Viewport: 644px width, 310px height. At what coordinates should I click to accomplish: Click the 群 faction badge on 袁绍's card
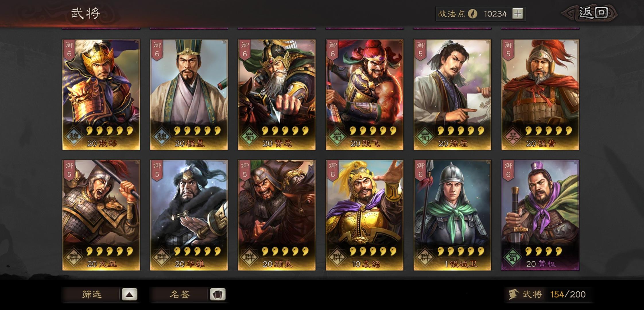pyautogui.click(x=337, y=257)
